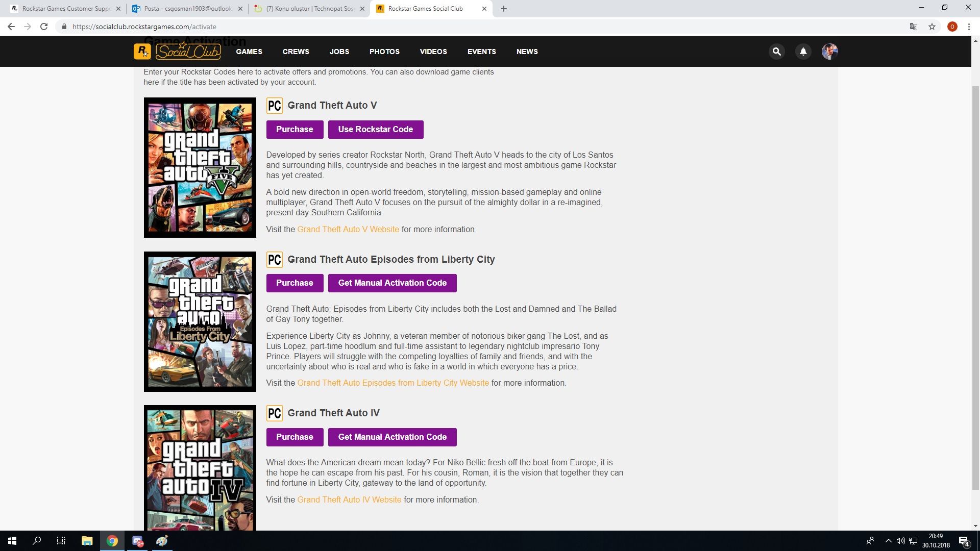Go to the CREWS section
Viewport: 980px width, 551px height.
(296, 52)
